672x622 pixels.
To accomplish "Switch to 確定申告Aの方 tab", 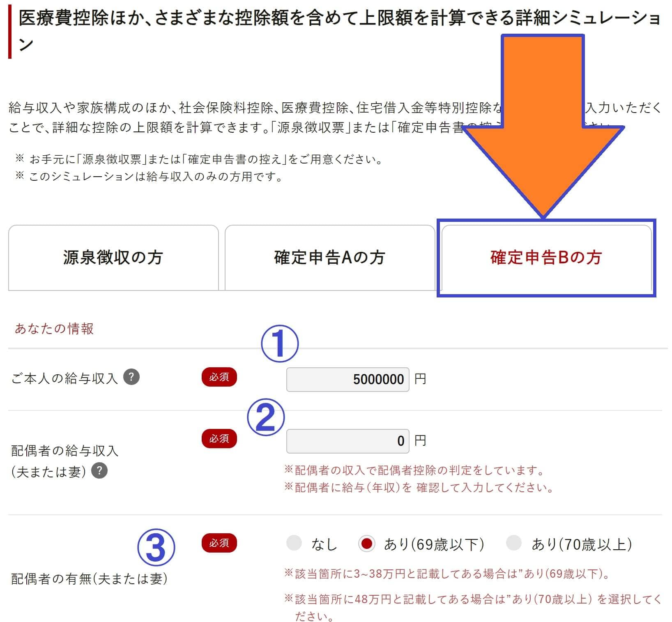I will (x=329, y=258).
